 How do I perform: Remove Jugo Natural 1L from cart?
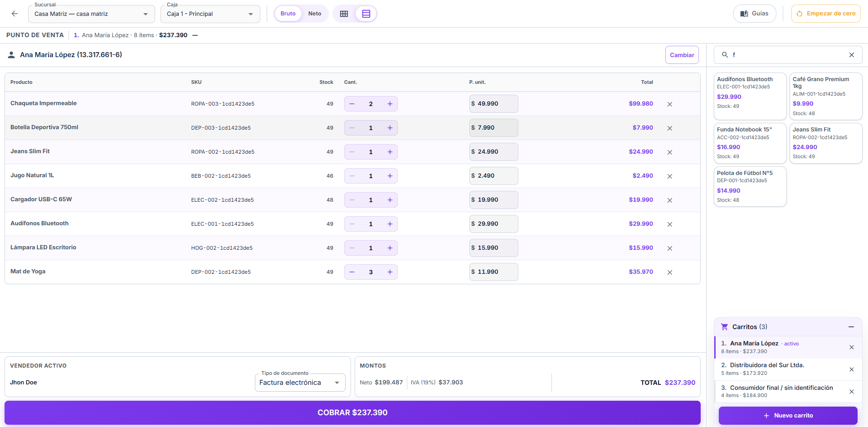coord(670,176)
